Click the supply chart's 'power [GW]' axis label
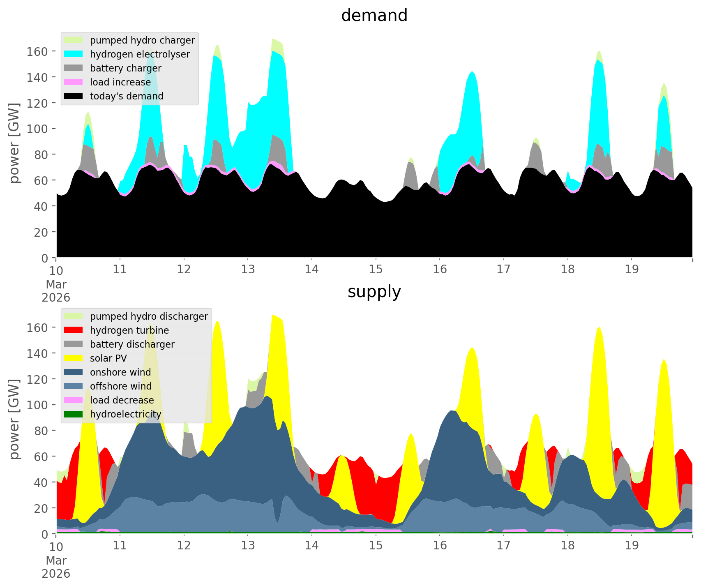Viewport: 701px width, 588px height. [x=14, y=419]
